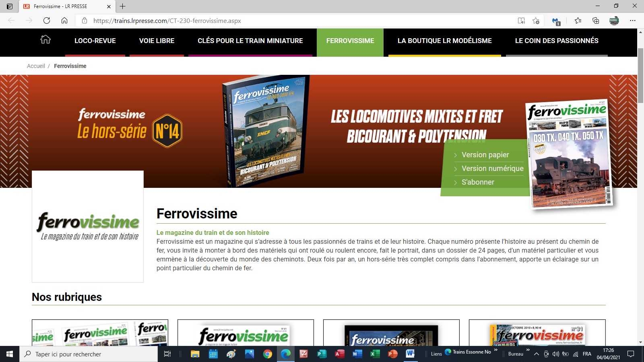The image size is (644, 362).
Task: Click the site lock icon in address bar
Action: [x=85, y=21]
